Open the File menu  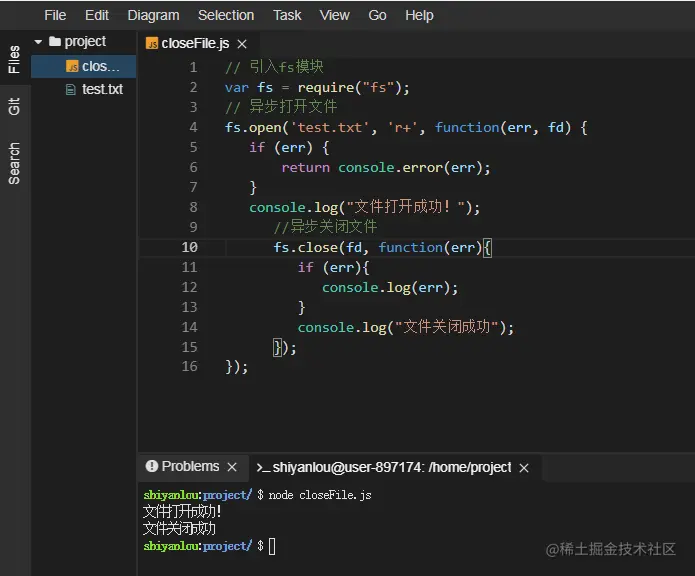click(55, 16)
